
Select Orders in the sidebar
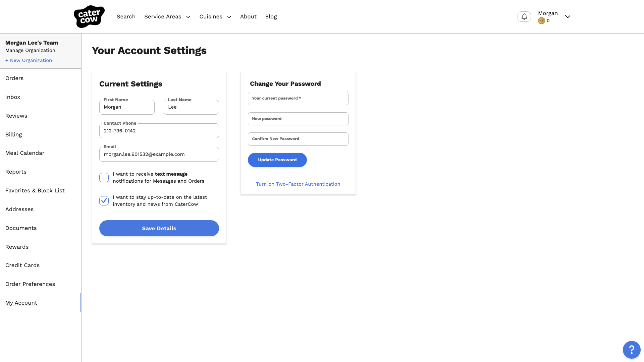click(14, 78)
